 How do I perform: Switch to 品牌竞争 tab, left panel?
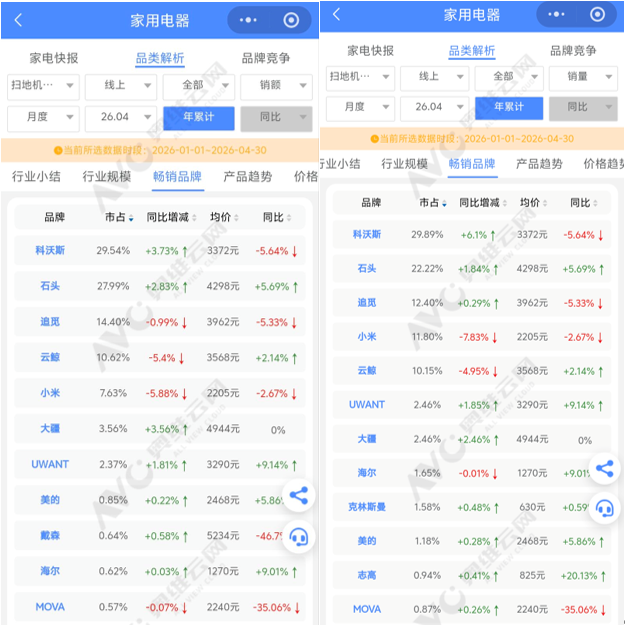tap(265, 58)
